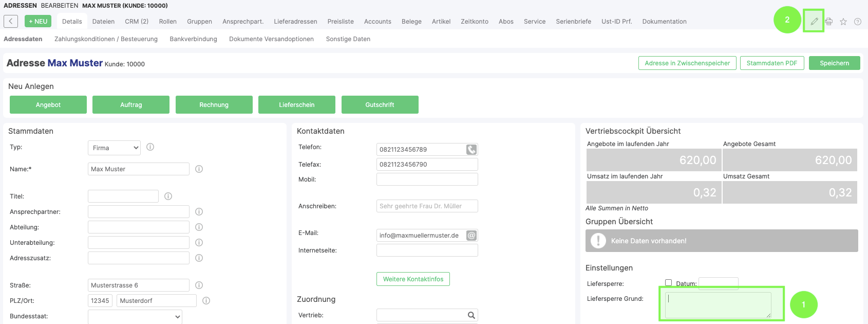Click the Speichern button
868x324 pixels.
(834, 63)
